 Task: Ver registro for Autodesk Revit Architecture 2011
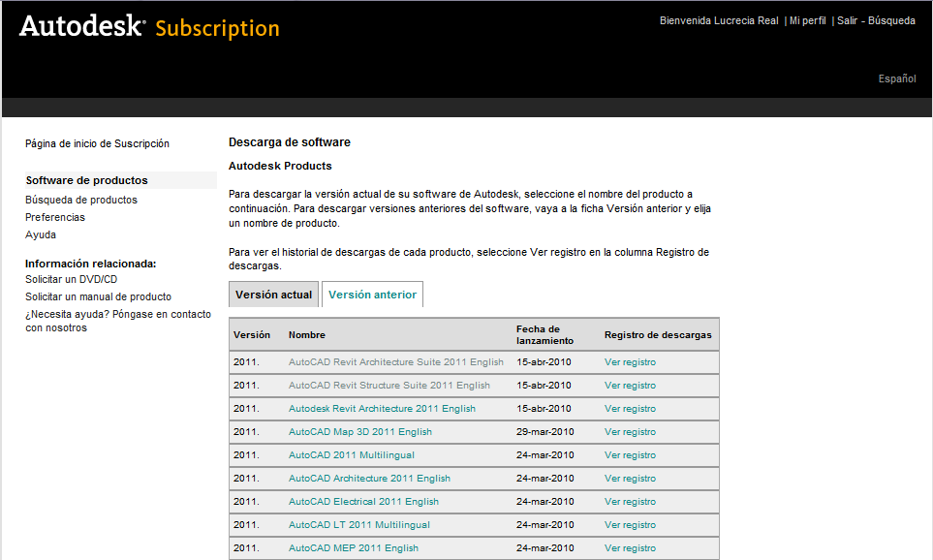pyautogui.click(x=630, y=408)
